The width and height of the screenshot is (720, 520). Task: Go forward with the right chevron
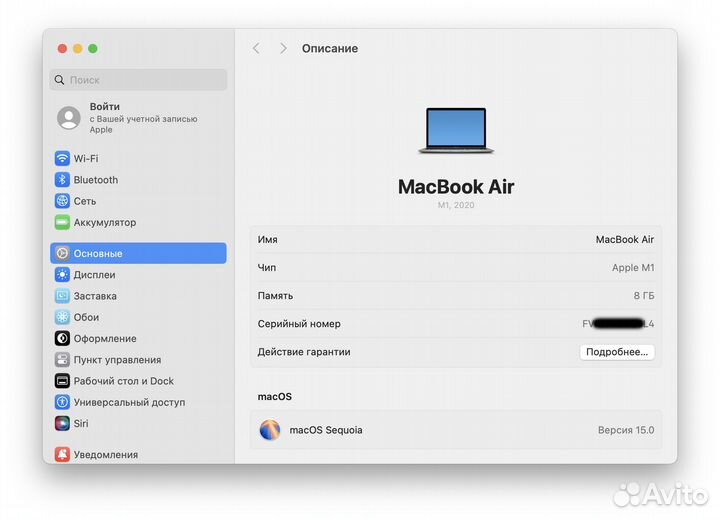pyautogui.click(x=283, y=48)
